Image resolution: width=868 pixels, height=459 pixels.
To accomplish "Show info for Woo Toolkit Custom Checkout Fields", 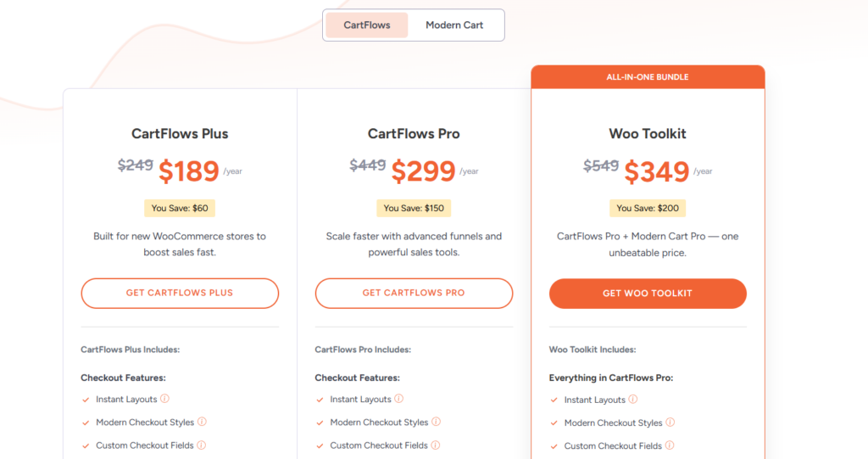I will (x=670, y=445).
